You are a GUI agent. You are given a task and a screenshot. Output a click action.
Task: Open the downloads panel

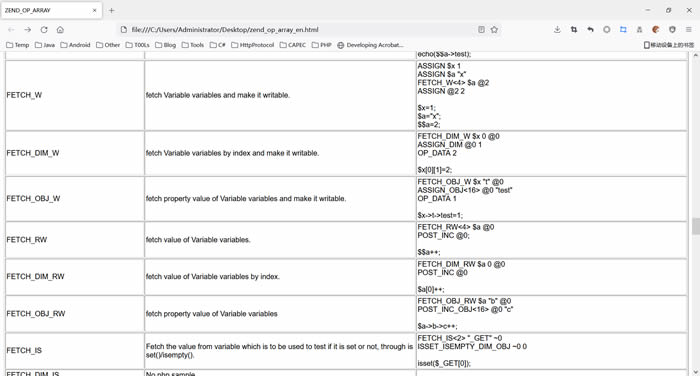click(557, 29)
